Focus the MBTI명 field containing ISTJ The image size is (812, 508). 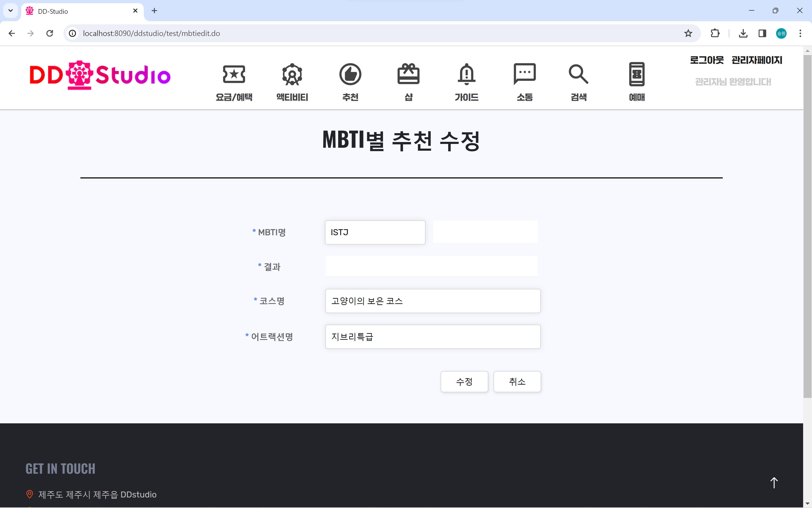tap(375, 232)
